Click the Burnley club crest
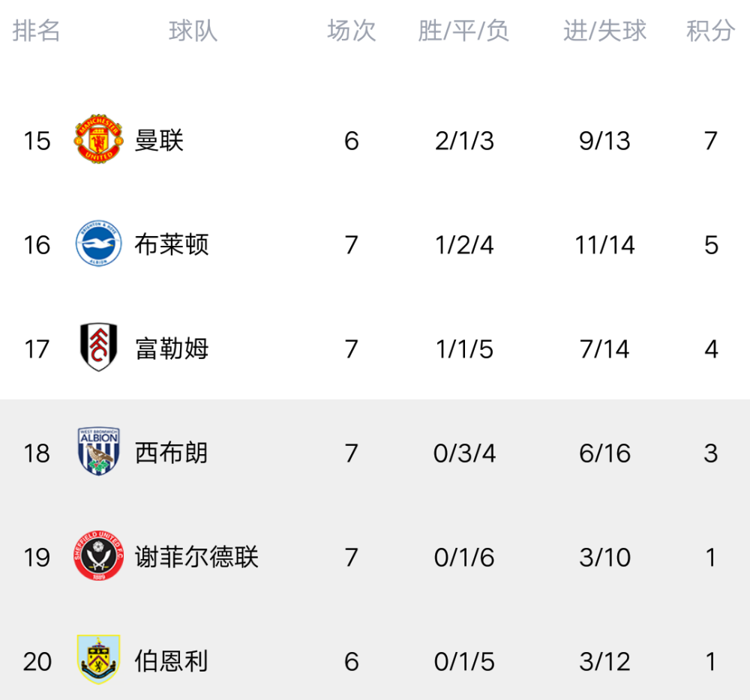The image size is (750, 700). (98, 661)
